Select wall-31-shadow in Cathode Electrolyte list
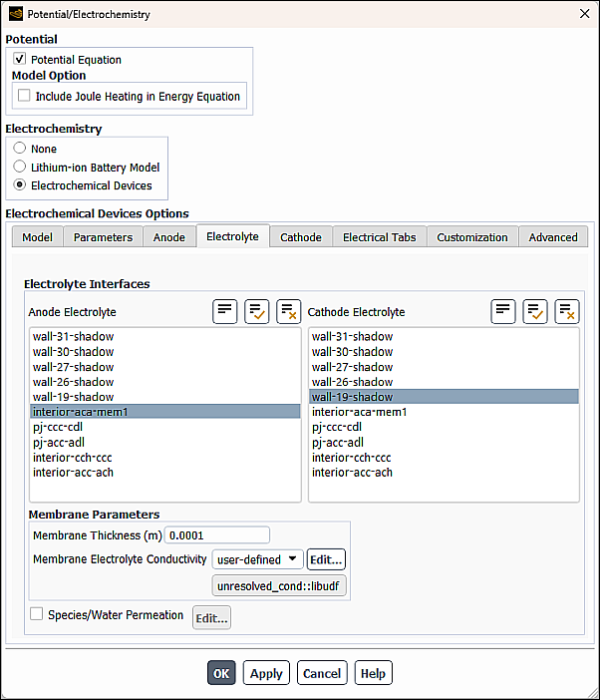Screen dimensions: 600x700 (x=444, y=336)
